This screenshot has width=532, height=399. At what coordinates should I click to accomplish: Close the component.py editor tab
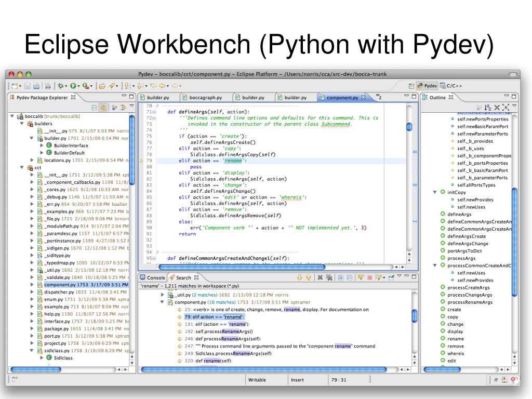tap(364, 97)
